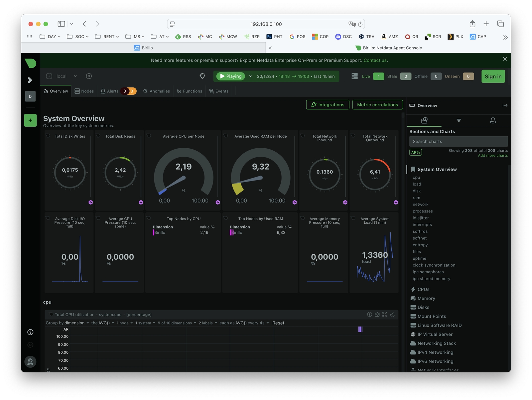The height and width of the screenshot is (400, 532).
Task: Open the filters icon in right panel
Action: tap(459, 120)
